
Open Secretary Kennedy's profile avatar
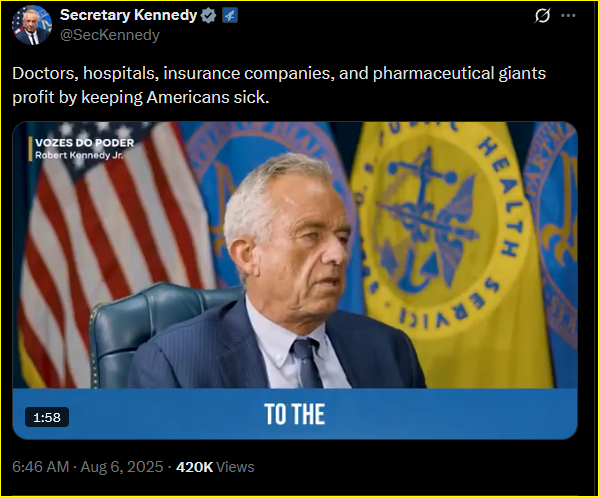tap(32, 25)
